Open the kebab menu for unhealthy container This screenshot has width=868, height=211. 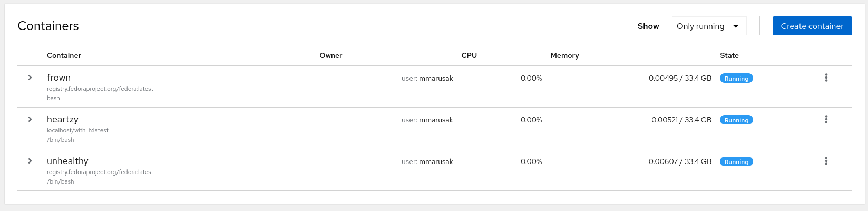(x=826, y=161)
